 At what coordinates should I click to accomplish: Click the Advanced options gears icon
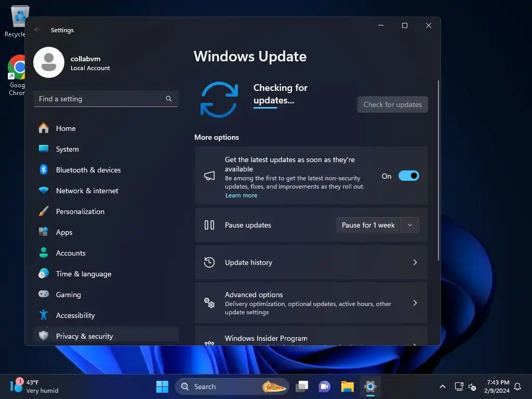coord(209,303)
